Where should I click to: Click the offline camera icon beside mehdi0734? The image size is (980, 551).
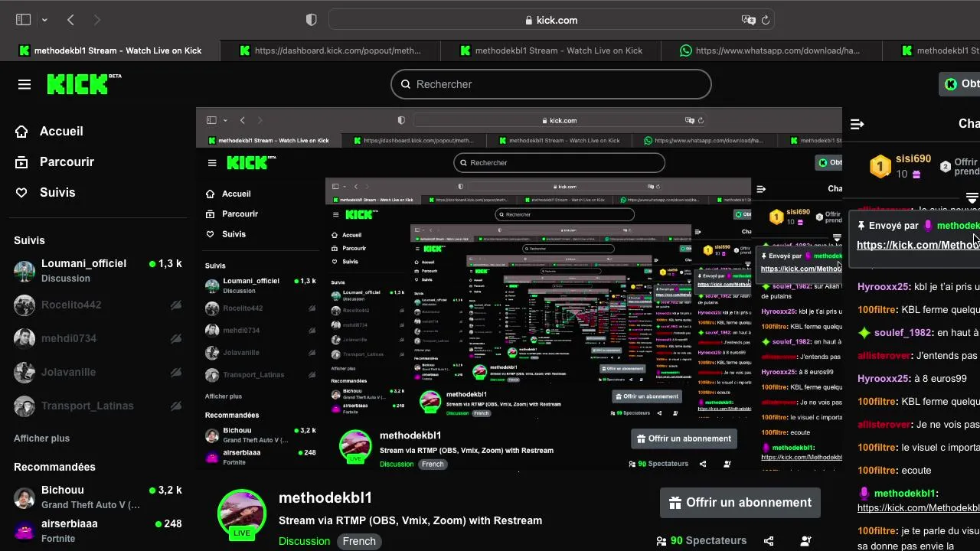[x=176, y=338]
